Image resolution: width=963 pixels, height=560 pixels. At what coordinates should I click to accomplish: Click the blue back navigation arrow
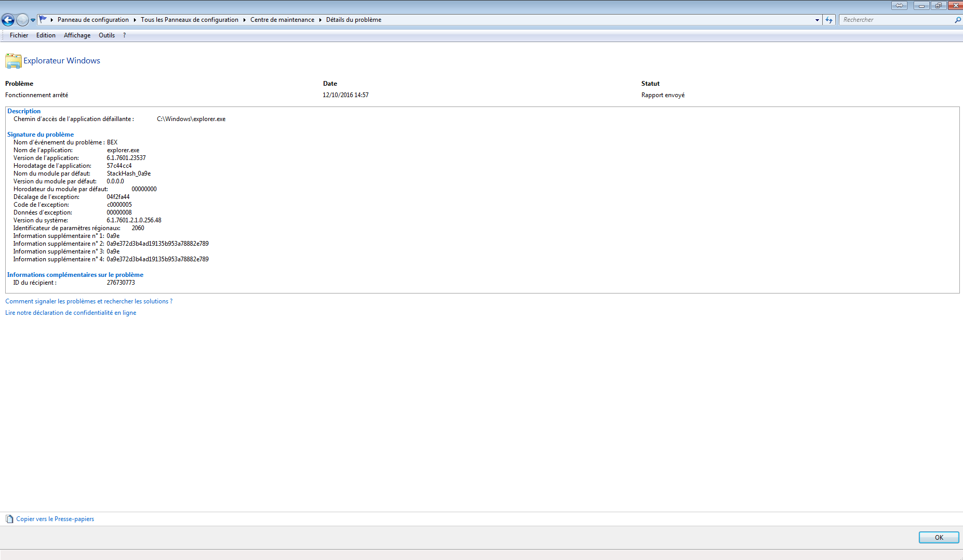(x=8, y=20)
